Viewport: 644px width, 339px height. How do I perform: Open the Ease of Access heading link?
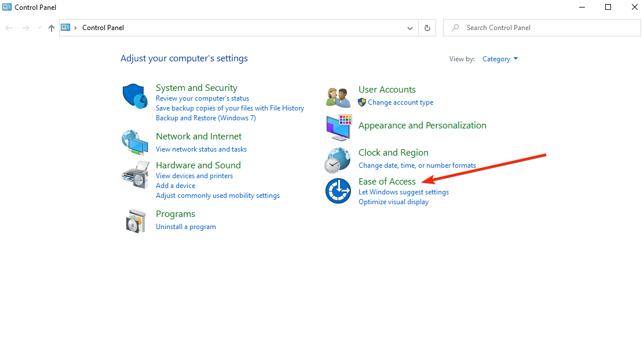tap(387, 181)
